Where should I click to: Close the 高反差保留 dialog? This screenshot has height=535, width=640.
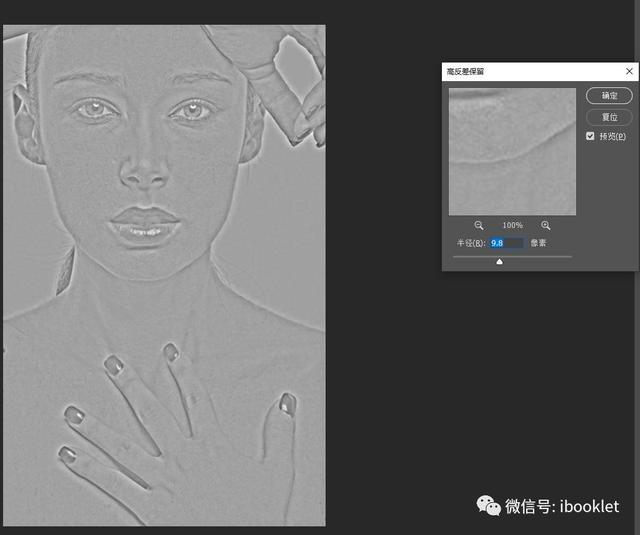point(629,71)
